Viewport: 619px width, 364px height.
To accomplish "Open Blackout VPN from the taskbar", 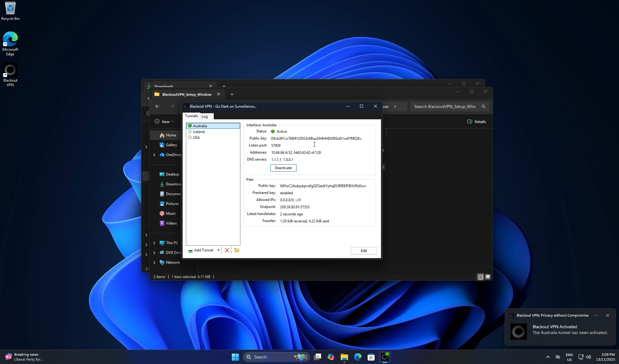I will click(384, 357).
